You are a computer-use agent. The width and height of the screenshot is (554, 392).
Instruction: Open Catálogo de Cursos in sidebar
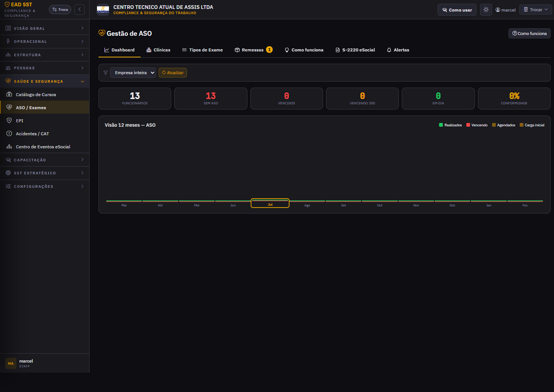click(x=45, y=94)
